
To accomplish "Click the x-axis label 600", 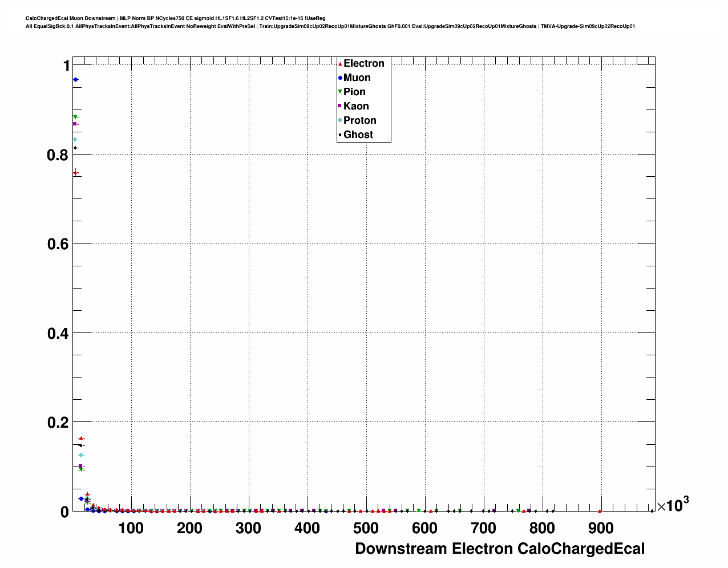I will point(424,528).
